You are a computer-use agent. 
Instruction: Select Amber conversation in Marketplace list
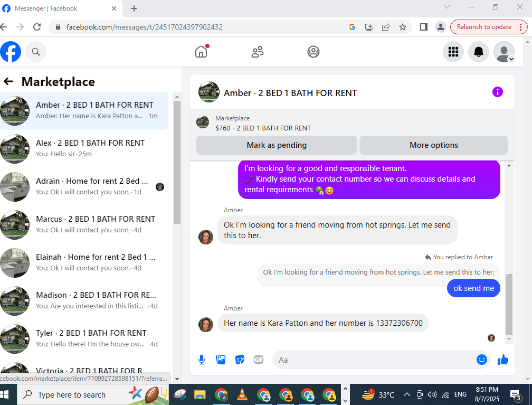point(84,111)
